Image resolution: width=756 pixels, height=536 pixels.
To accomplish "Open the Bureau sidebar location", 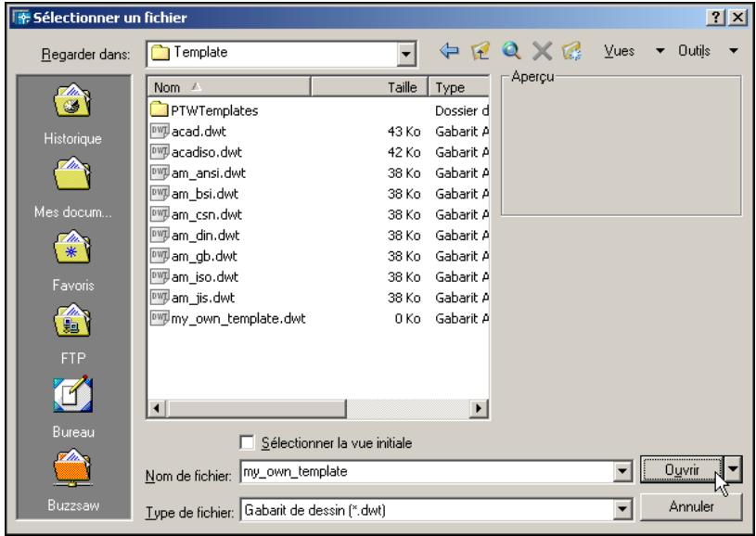I will click(72, 408).
